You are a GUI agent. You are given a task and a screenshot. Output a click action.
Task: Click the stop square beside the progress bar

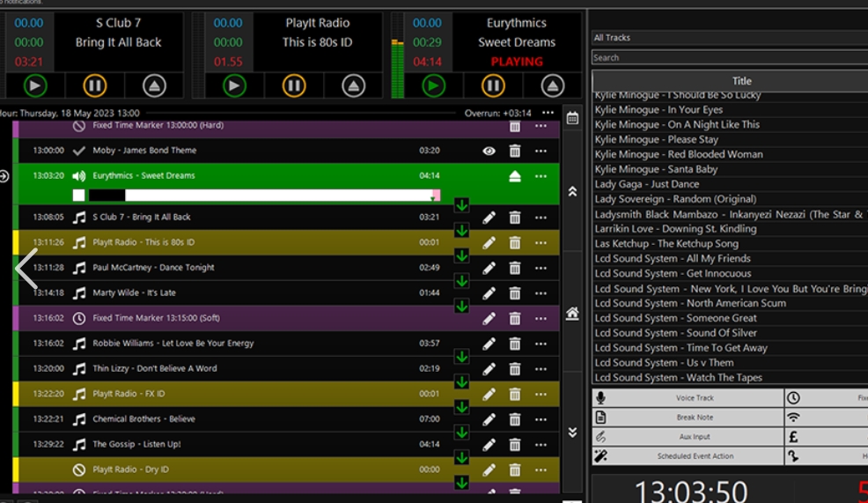click(78, 195)
